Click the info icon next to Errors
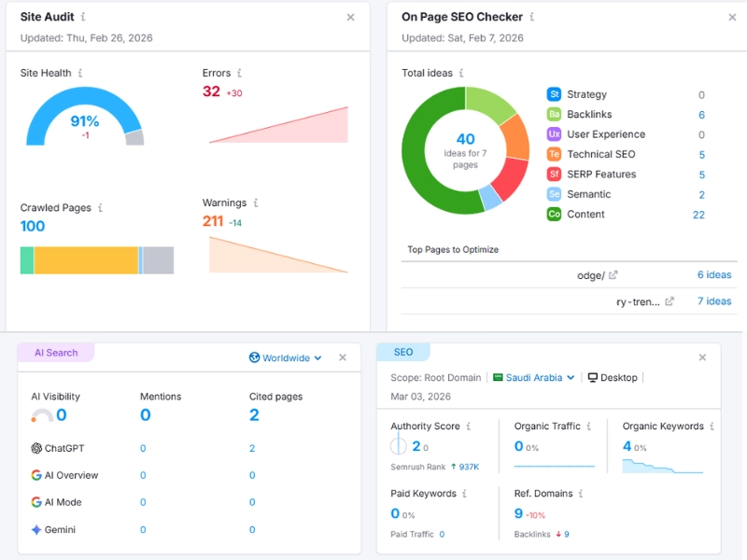 click(239, 73)
